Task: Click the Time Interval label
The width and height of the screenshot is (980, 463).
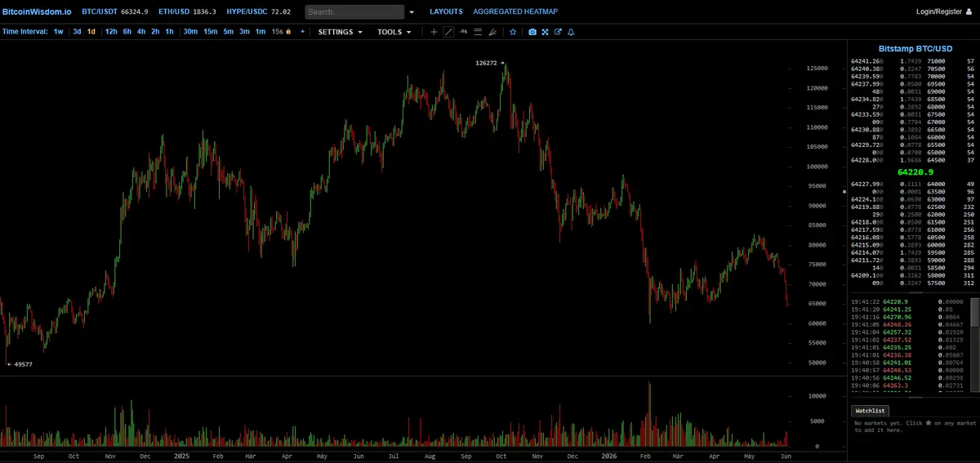Action: click(25, 32)
